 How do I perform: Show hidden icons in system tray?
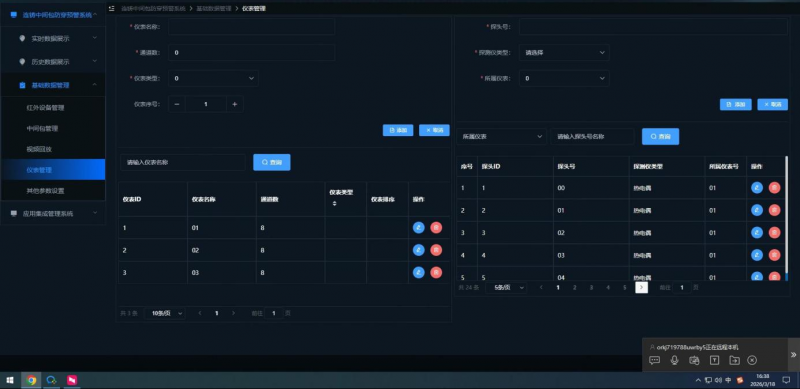coord(698,380)
